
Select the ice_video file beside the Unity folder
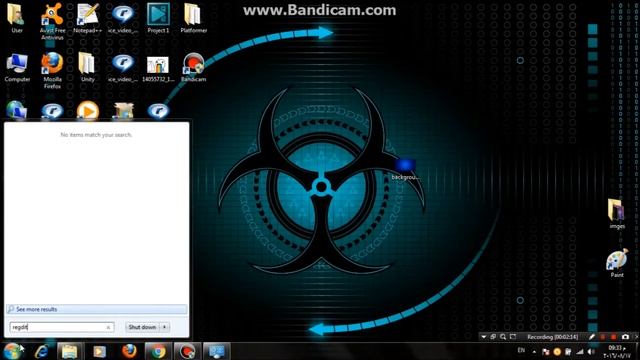pos(123,67)
